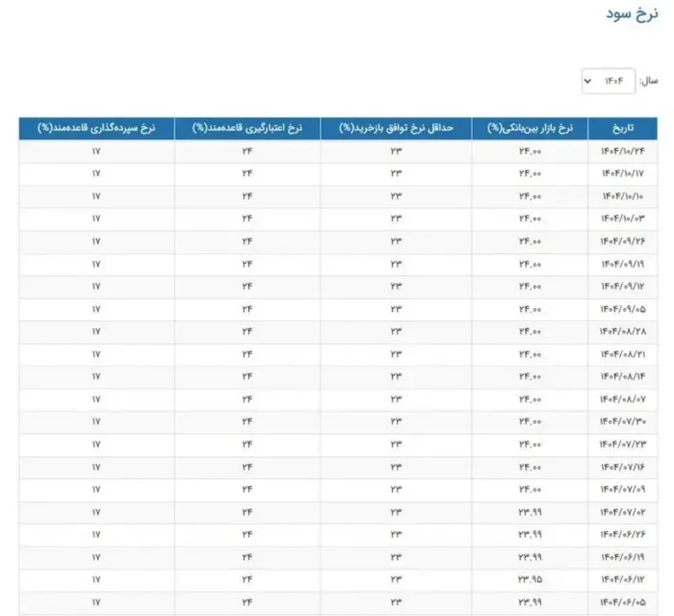Click the interbank rate in the 1404/06/26 row
The width and height of the screenshot is (674, 616).
pyautogui.click(x=530, y=534)
